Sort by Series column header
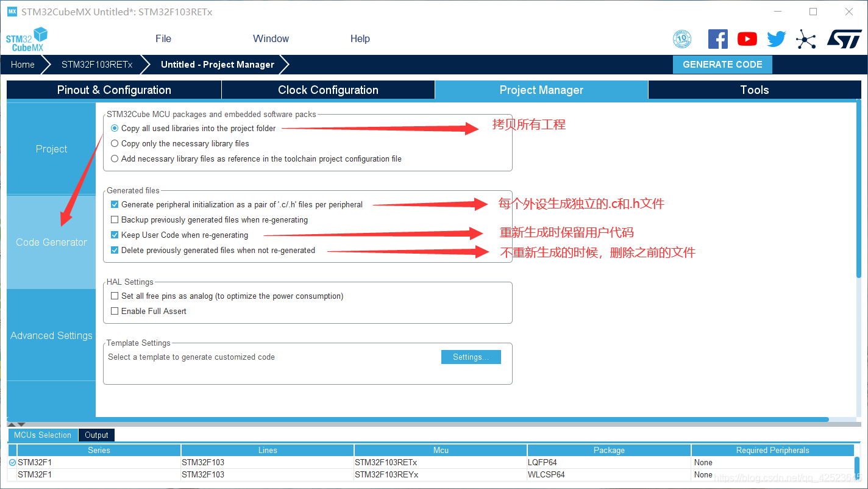 99,451
